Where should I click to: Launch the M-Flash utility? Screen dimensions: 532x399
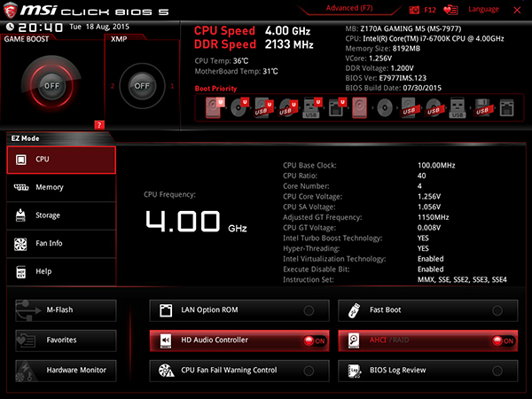66,310
